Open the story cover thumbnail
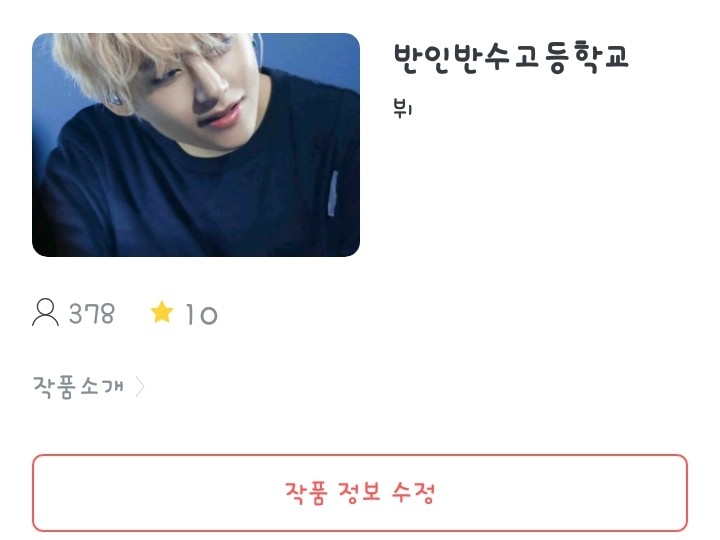720x540 pixels. pos(196,145)
